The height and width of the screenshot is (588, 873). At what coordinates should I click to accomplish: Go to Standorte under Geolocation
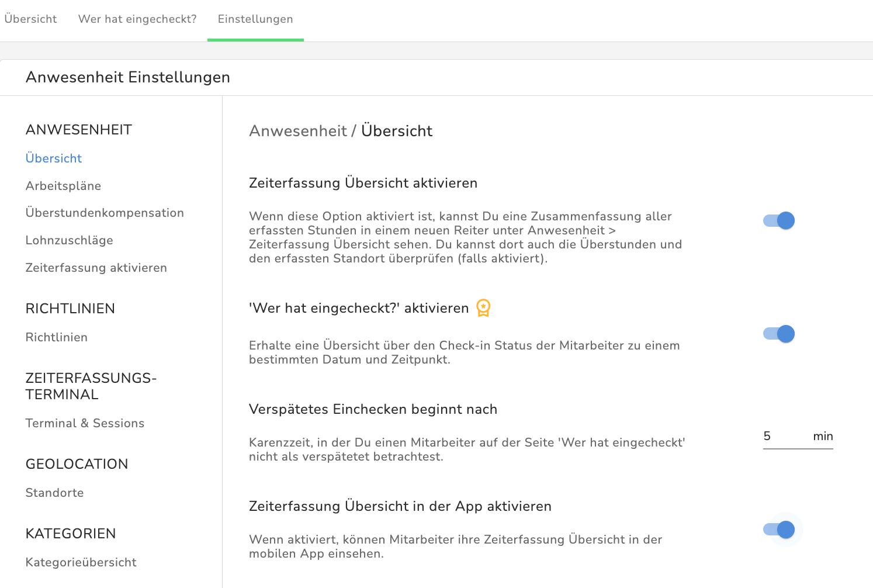(x=54, y=493)
